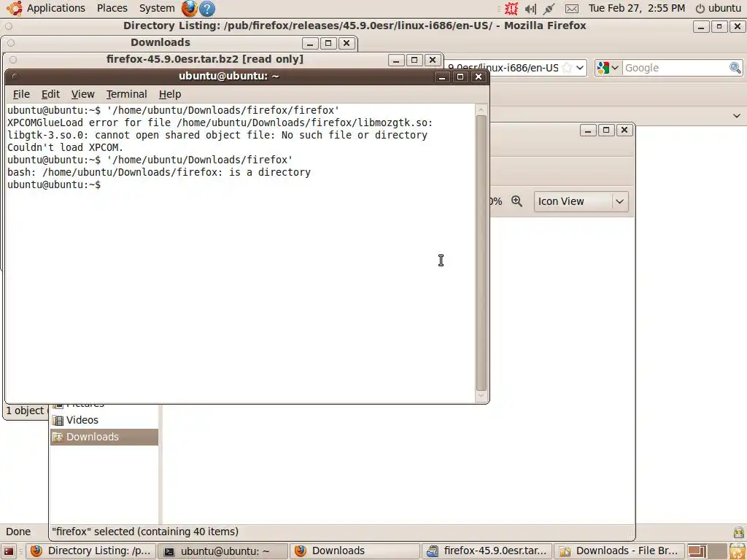Click the bookmark star in Firefox URL bar
Viewport: 747px width, 560px height.
[566, 68]
